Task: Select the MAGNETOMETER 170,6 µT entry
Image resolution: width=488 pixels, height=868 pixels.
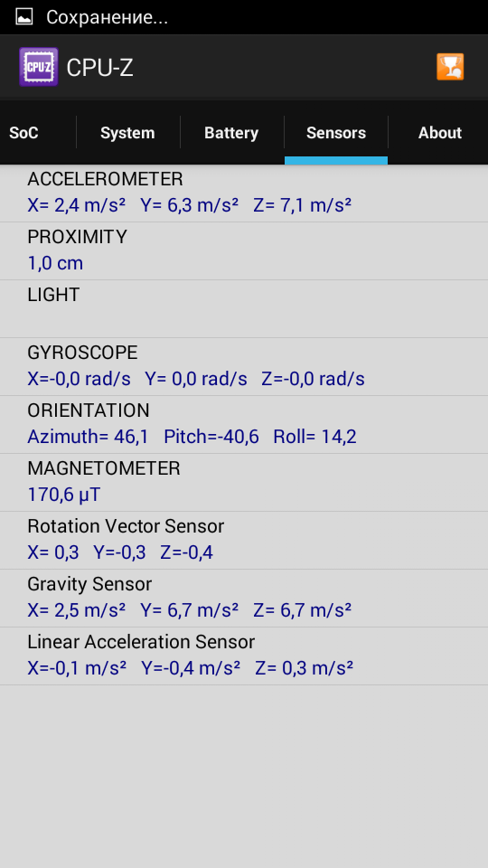Action: (x=244, y=483)
